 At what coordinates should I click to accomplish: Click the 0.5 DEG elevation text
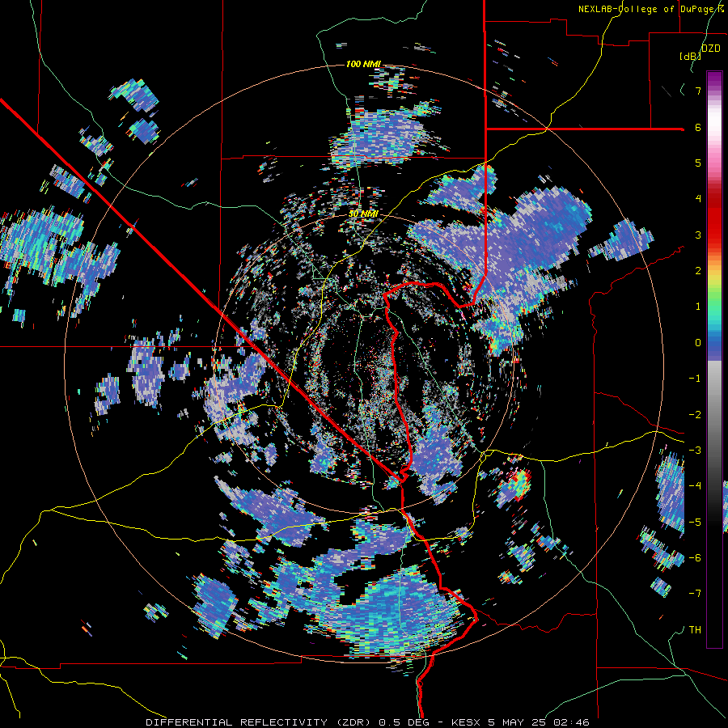[x=404, y=722]
